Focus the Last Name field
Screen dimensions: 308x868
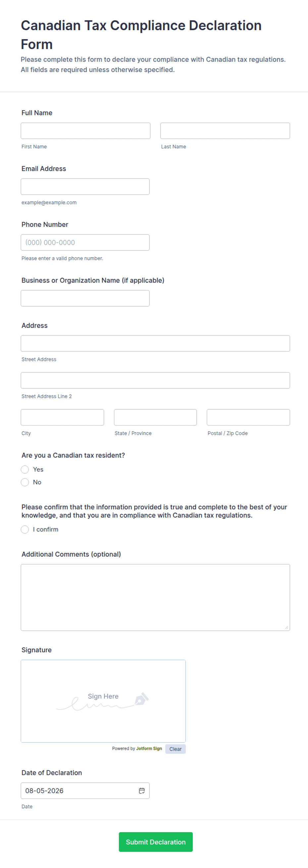tap(225, 131)
